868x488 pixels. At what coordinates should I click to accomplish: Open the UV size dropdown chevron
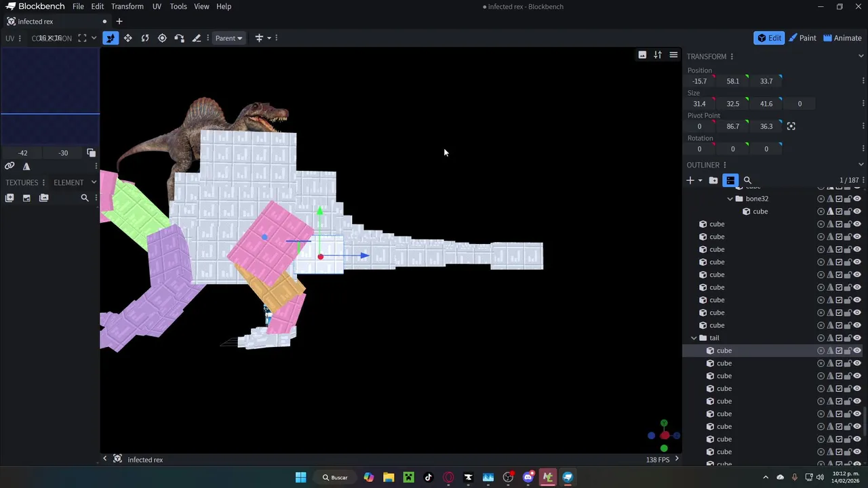pos(94,38)
